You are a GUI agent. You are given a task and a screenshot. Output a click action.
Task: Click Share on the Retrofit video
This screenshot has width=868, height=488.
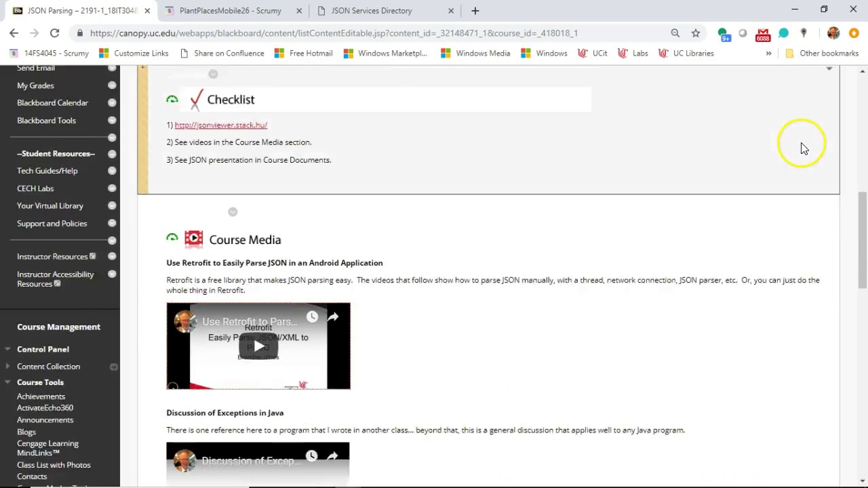pyautogui.click(x=333, y=317)
